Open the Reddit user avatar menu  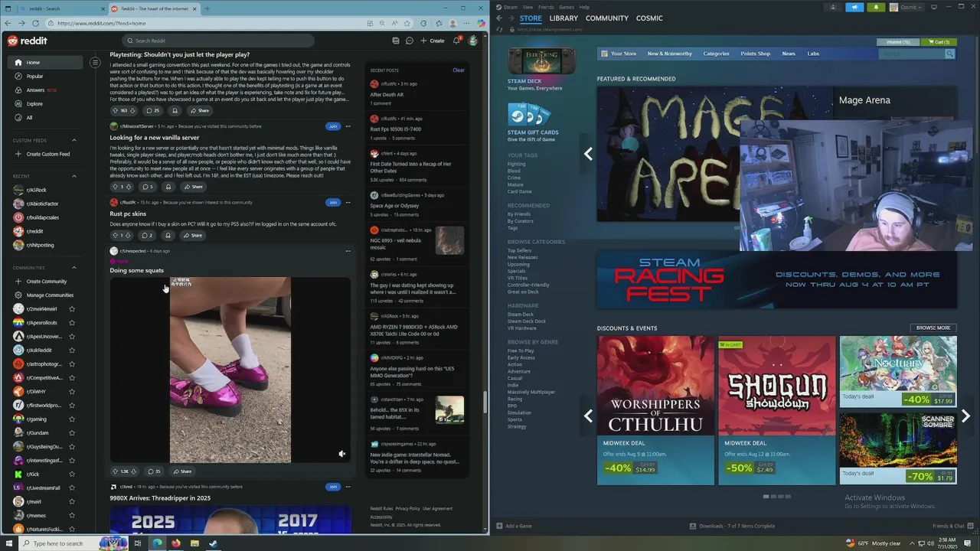[x=473, y=41]
